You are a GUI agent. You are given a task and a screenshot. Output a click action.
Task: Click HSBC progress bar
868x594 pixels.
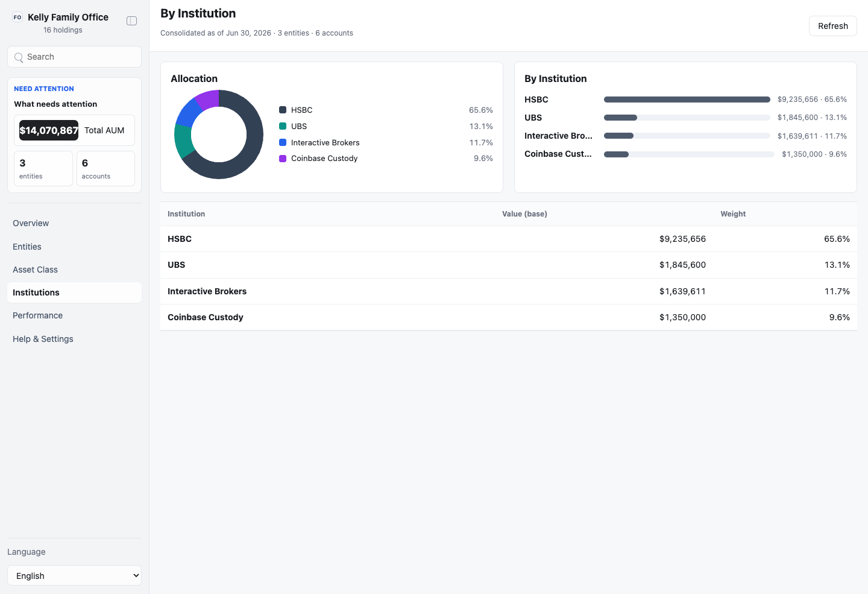[x=687, y=100]
